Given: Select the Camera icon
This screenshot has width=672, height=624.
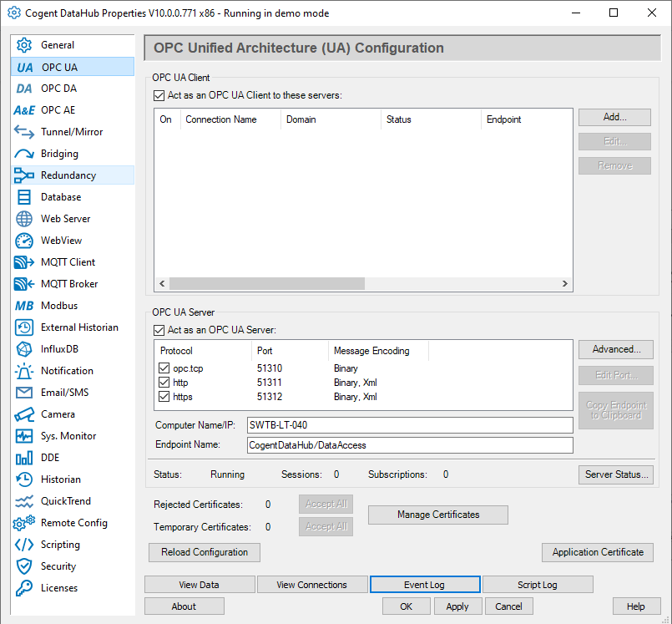Looking at the screenshot, I should (x=24, y=414).
